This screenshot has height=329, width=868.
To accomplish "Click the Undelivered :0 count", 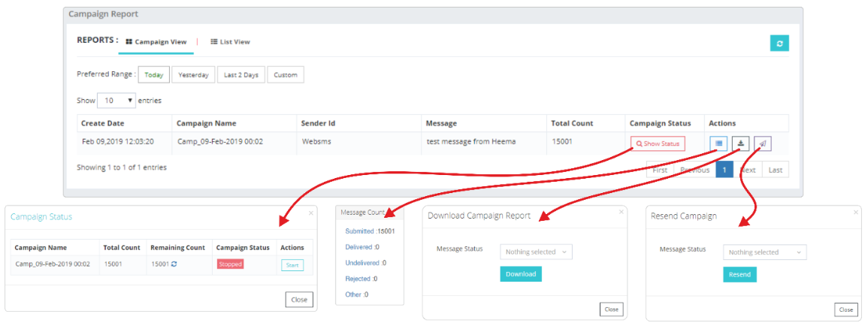I will point(365,263).
